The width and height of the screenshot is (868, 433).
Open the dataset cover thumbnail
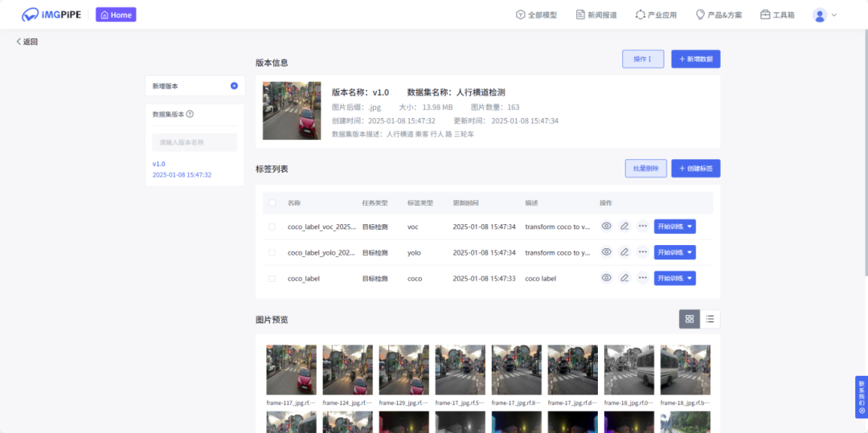292,111
